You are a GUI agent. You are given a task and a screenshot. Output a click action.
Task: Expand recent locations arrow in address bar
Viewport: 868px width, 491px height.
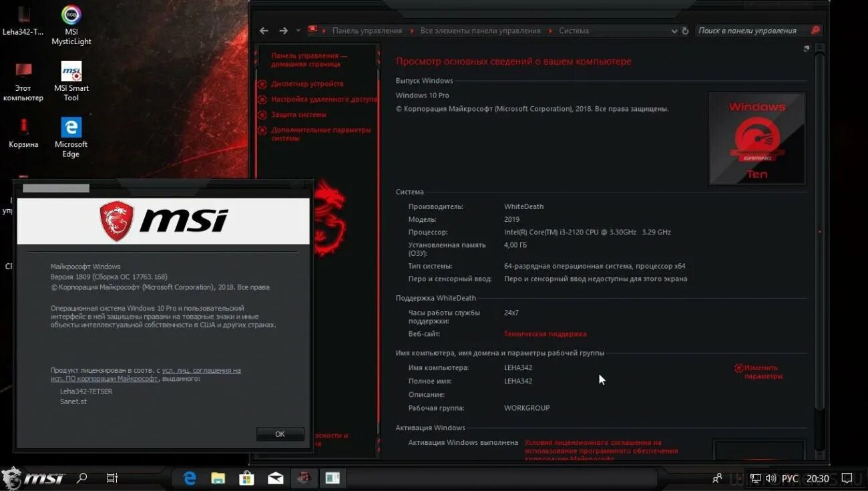(297, 31)
